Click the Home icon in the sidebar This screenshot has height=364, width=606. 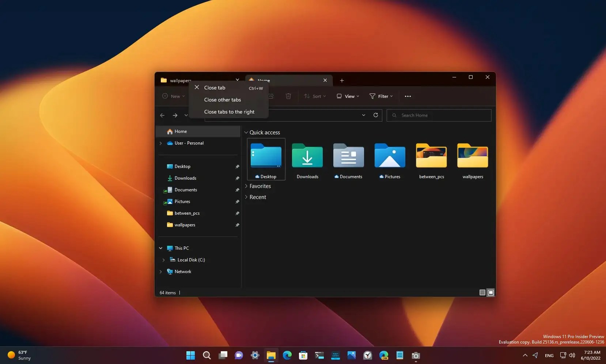point(170,131)
